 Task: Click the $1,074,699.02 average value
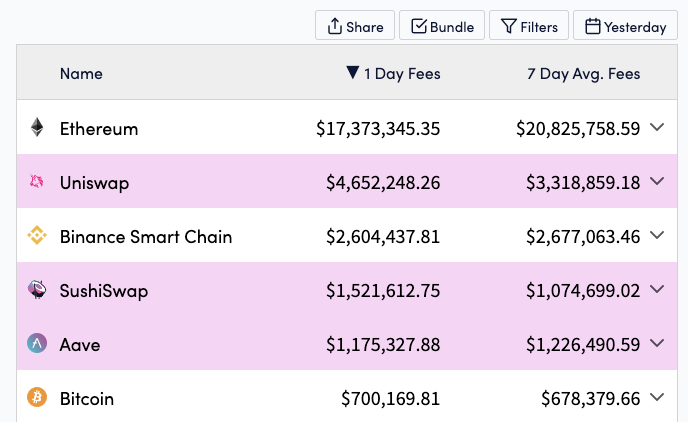click(x=583, y=290)
